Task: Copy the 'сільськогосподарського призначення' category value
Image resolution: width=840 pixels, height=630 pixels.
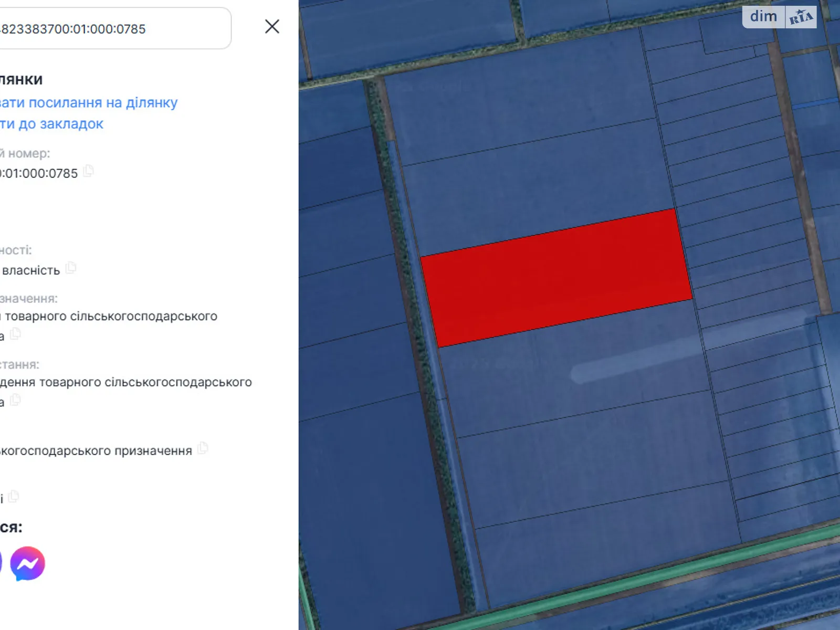Action: pyautogui.click(x=203, y=448)
